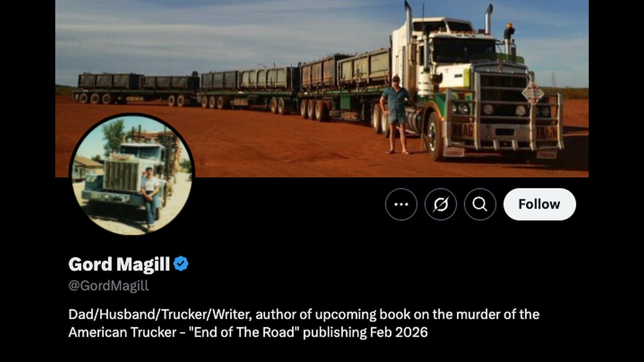Open the three-dot More options menu
The height and width of the screenshot is (362, 644).
[x=401, y=204]
